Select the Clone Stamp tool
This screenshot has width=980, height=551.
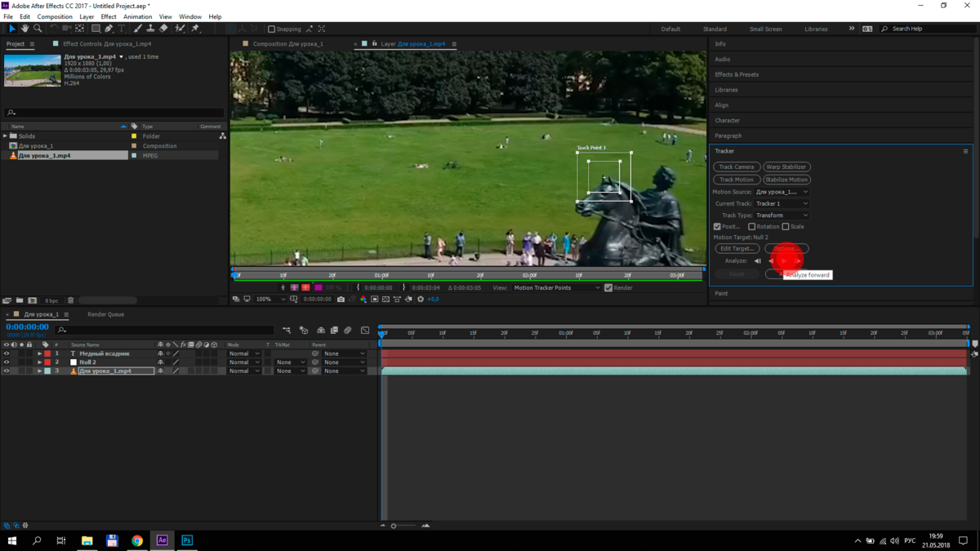pyautogui.click(x=150, y=29)
